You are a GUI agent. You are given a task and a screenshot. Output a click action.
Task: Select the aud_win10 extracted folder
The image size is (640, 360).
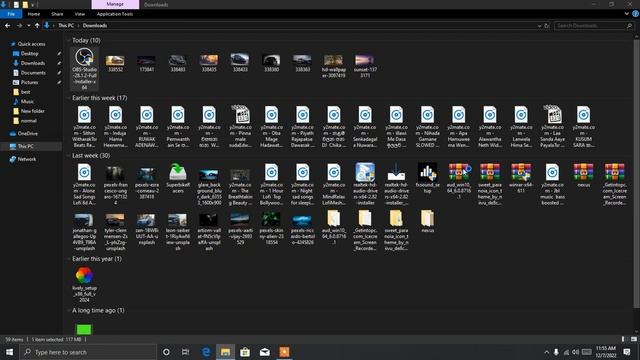point(333,227)
